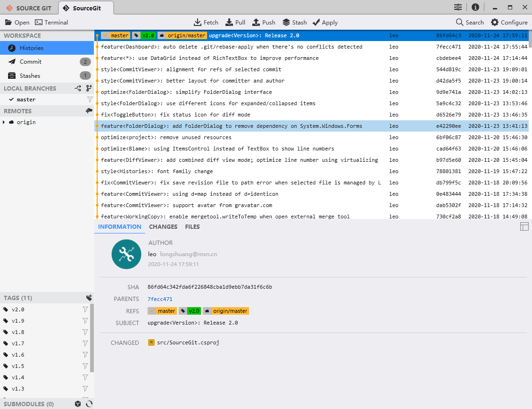
Task: Add submodule cube icon
Action: pyautogui.click(x=78, y=404)
